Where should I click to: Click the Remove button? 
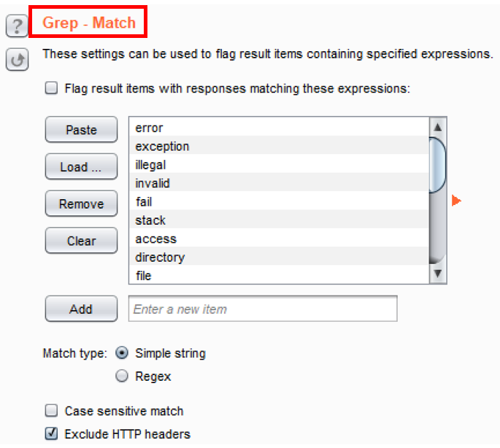(81, 204)
